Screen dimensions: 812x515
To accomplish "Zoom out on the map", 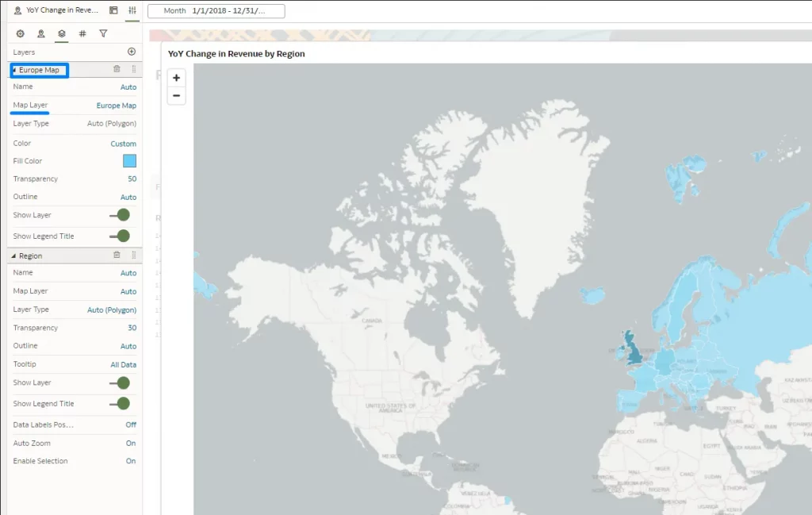I will (176, 96).
